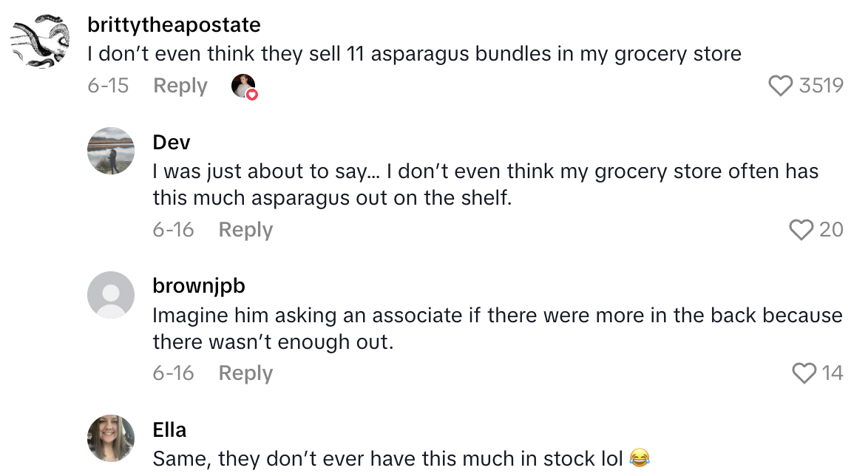Open Dev's username link
The width and height of the screenshot is (868, 476).
click(x=169, y=142)
